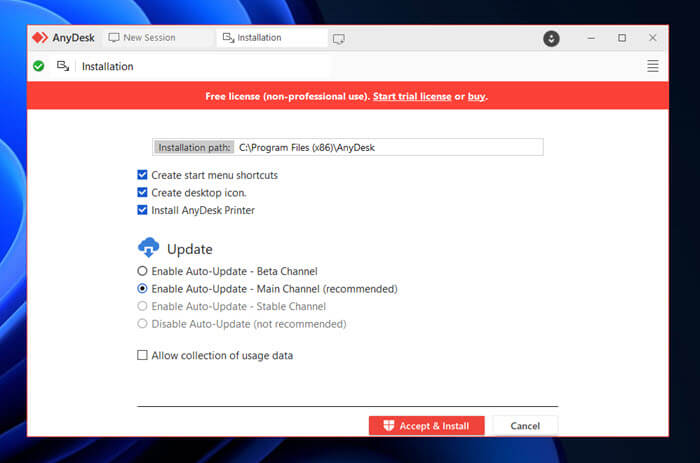The width and height of the screenshot is (700, 463).
Task: Cancel the installation
Action: coord(525,425)
